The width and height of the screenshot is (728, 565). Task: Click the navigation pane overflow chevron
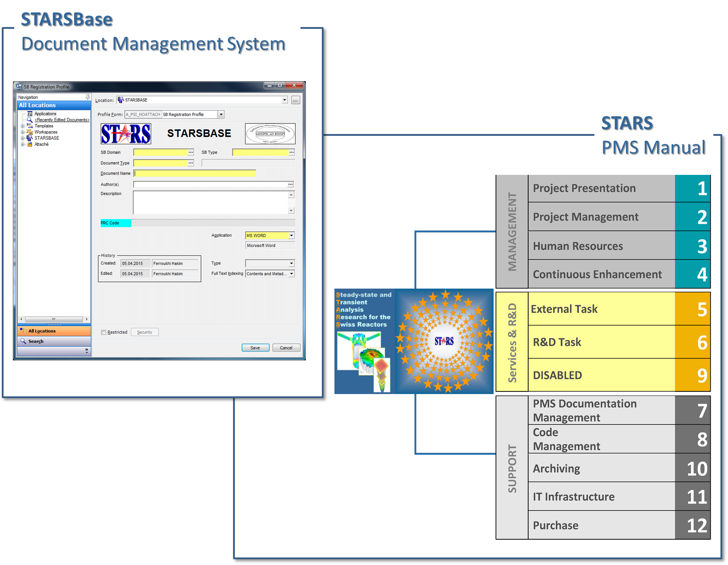tap(87, 351)
